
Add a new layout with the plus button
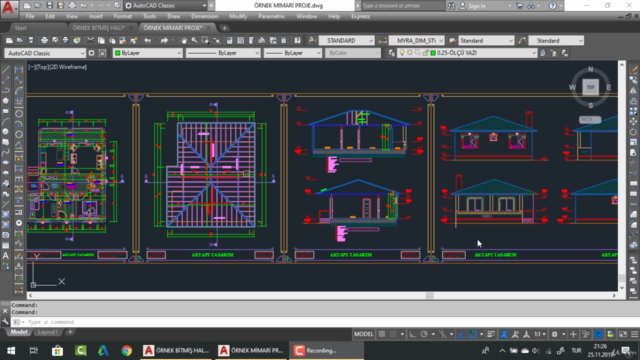(x=70, y=332)
